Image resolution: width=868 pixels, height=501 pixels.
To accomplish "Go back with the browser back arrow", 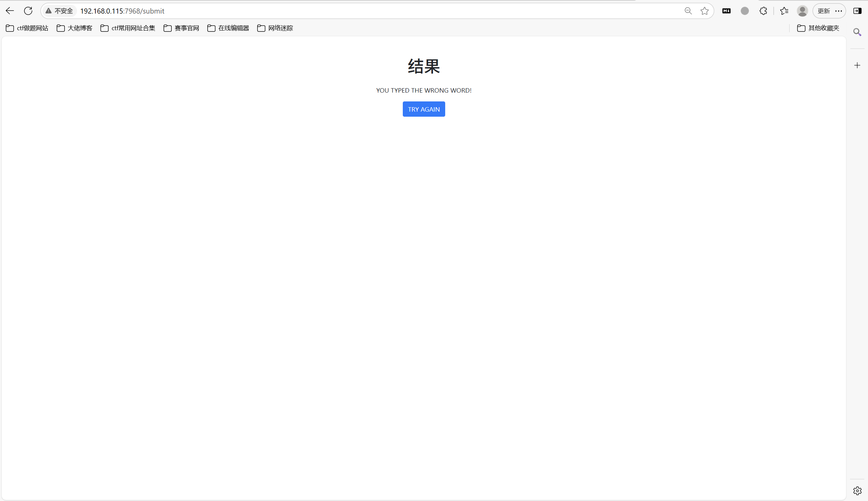I will (x=10, y=11).
